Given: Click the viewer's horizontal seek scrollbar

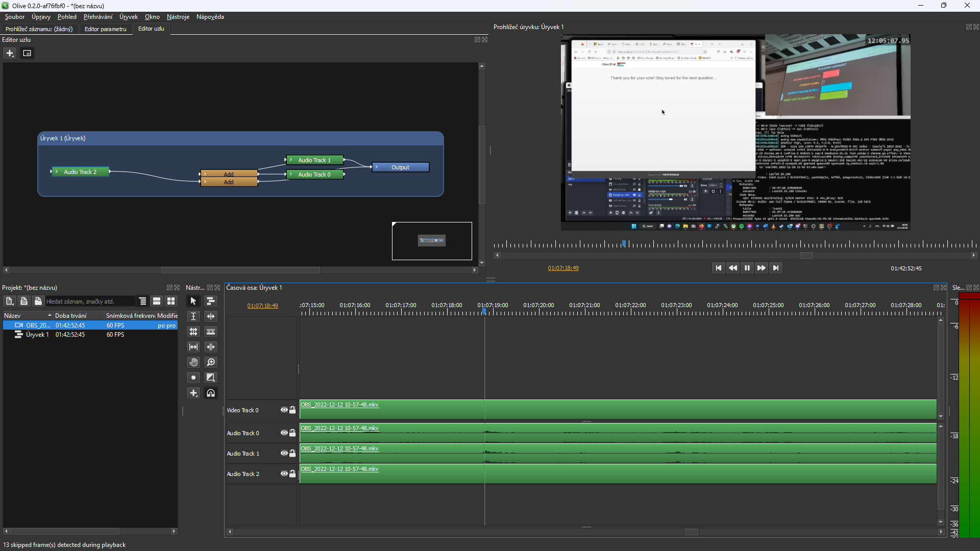Looking at the screenshot, I should coord(806,256).
